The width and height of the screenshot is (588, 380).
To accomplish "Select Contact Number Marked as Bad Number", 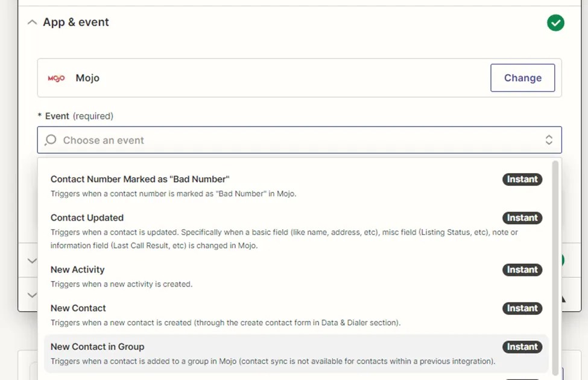I will coord(139,179).
